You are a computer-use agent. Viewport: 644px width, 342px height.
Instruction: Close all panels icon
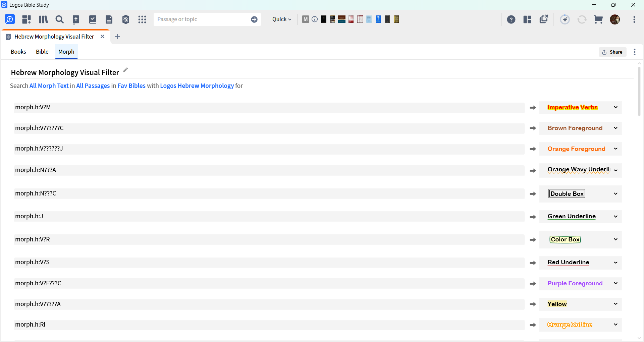coord(544,19)
